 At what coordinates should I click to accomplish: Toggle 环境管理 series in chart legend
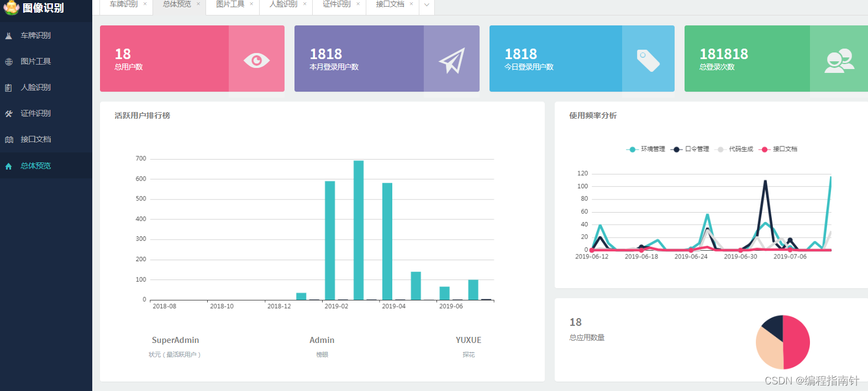[645, 149]
